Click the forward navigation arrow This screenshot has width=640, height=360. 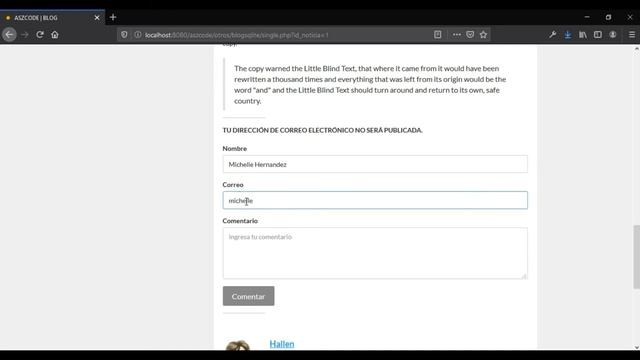[x=25, y=35]
